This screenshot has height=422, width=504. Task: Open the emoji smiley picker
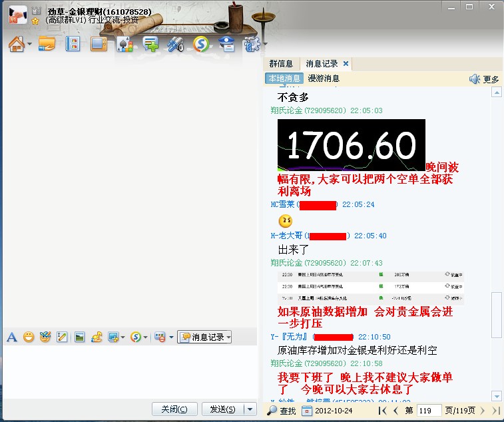pyautogui.click(x=29, y=337)
